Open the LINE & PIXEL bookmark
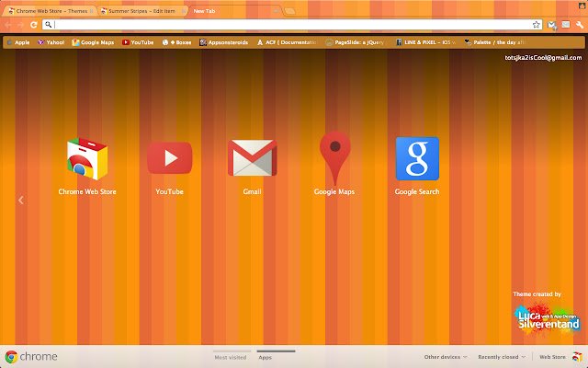Image resolution: width=588 pixels, height=368 pixels. point(426,42)
